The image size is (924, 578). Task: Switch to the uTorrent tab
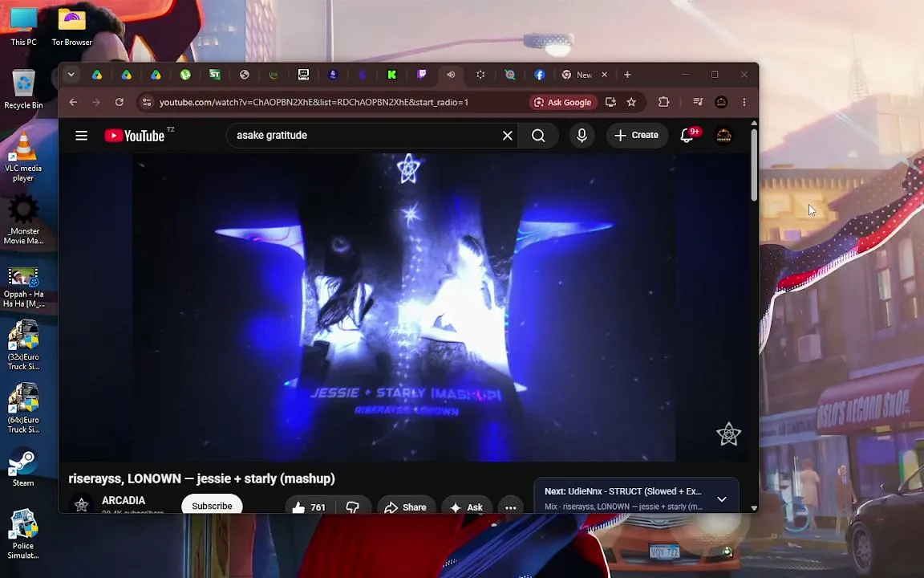pos(185,75)
